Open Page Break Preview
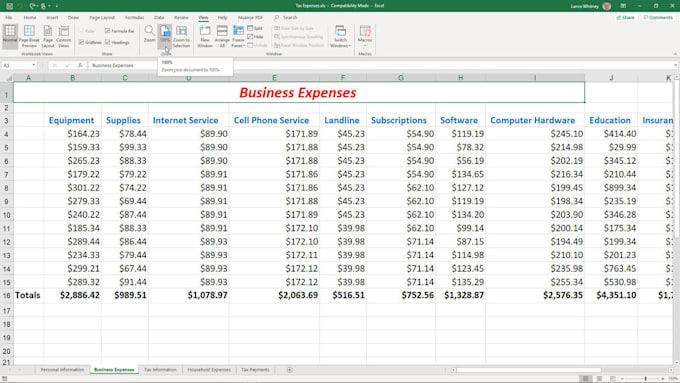This screenshot has width=680, height=383. tap(29, 36)
